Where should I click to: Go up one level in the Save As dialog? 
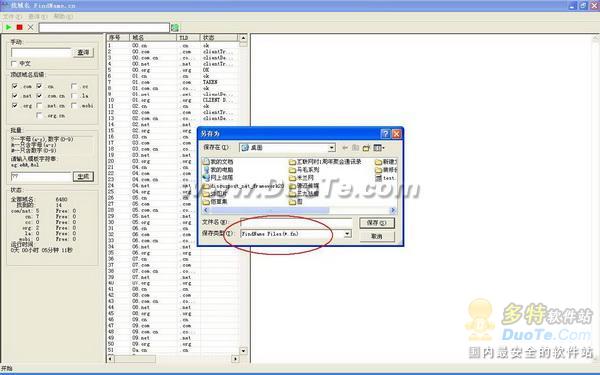coord(355,148)
